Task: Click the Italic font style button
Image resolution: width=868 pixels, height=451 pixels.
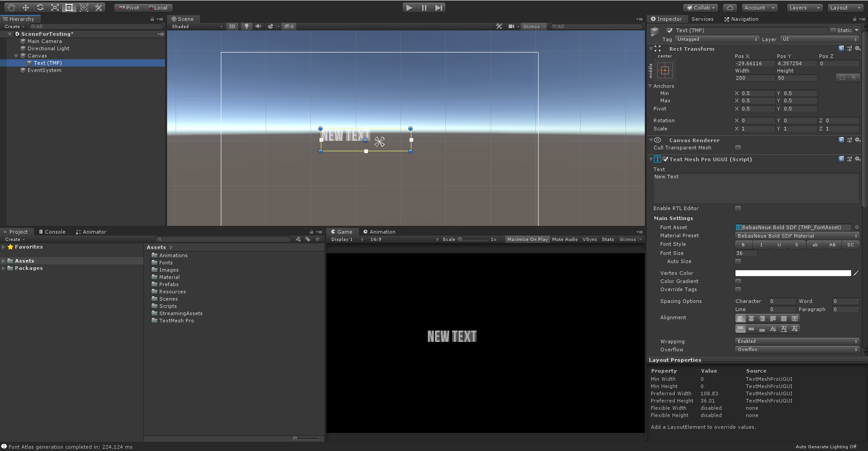Action: (x=761, y=245)
